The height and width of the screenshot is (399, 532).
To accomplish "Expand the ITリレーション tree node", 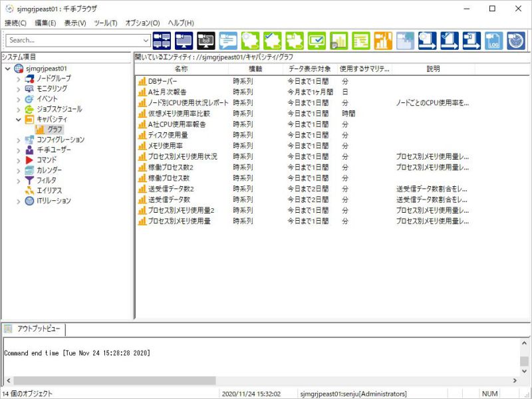I will 19,201.
